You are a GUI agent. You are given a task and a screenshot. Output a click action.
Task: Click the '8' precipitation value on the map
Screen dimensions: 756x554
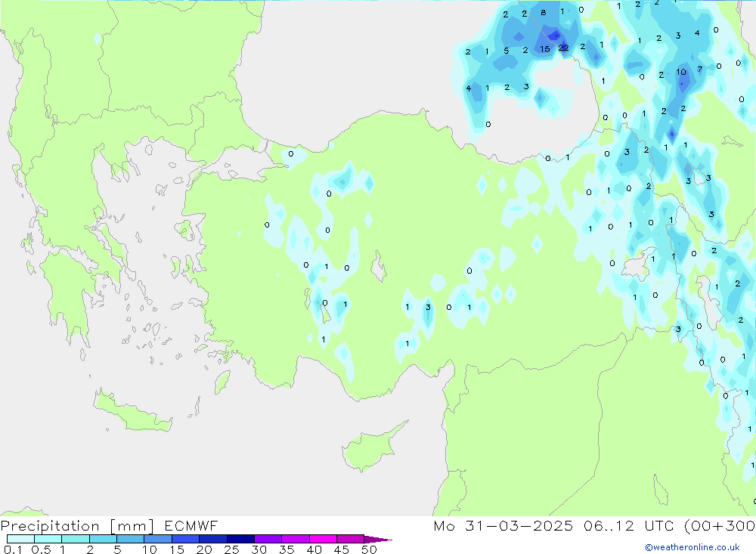544,13
